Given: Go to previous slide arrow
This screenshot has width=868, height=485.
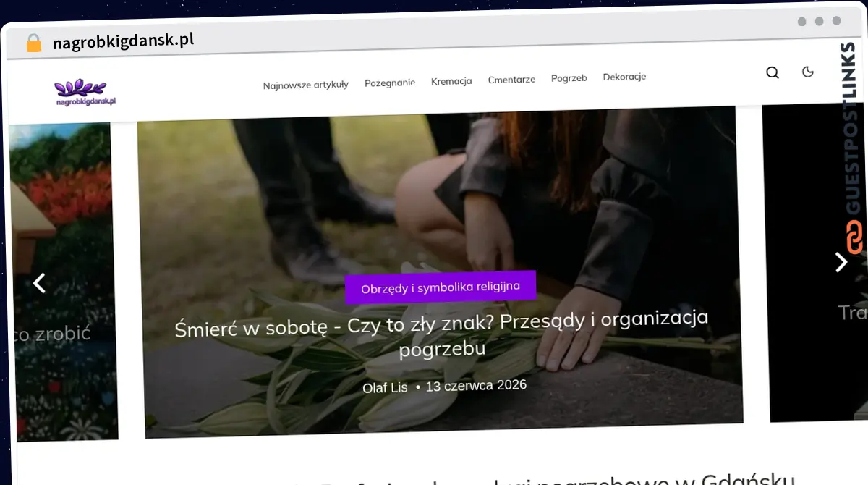Looking at the screenshot, I should [40, 283].
